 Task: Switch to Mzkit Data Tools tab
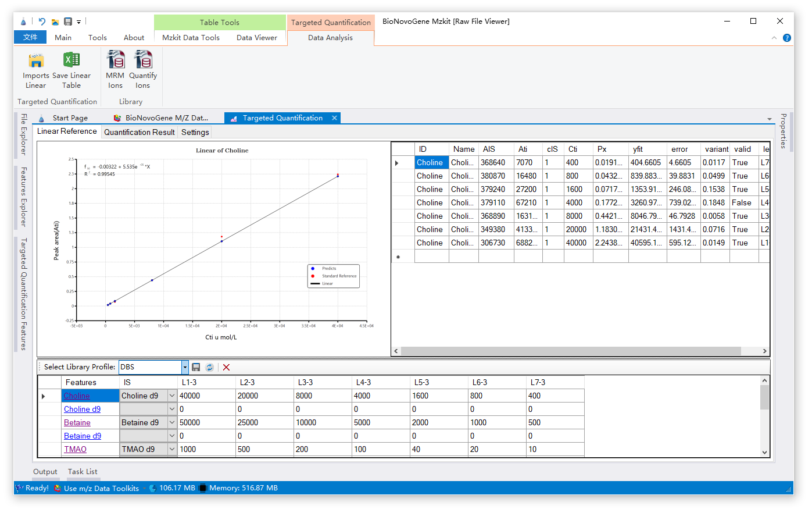[191, 37]
